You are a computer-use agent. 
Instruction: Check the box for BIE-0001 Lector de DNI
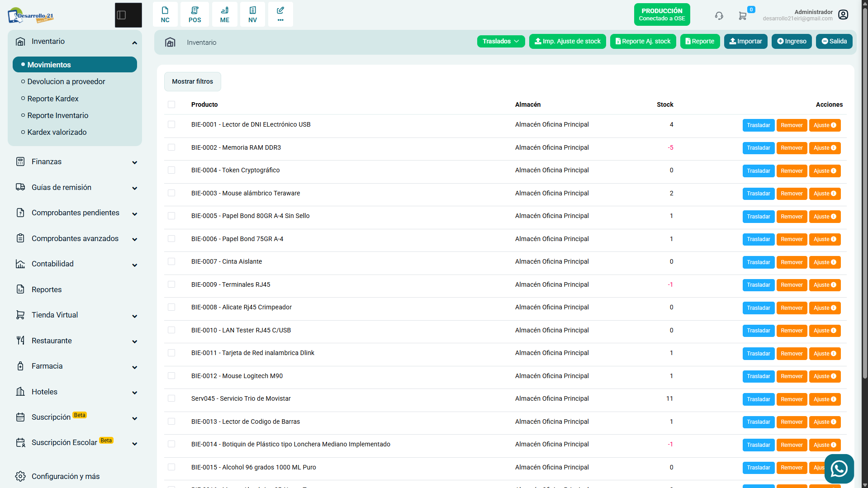coord(171,124)
